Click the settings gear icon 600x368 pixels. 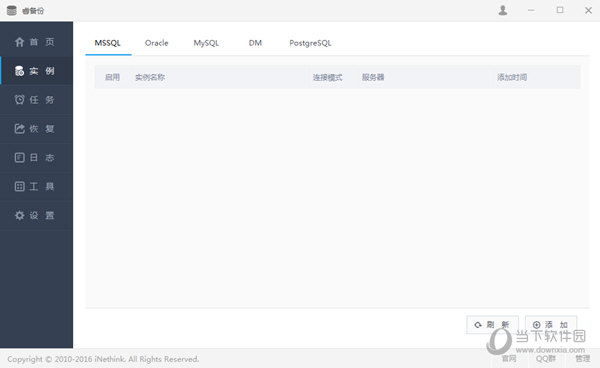[x=20, y=215]
